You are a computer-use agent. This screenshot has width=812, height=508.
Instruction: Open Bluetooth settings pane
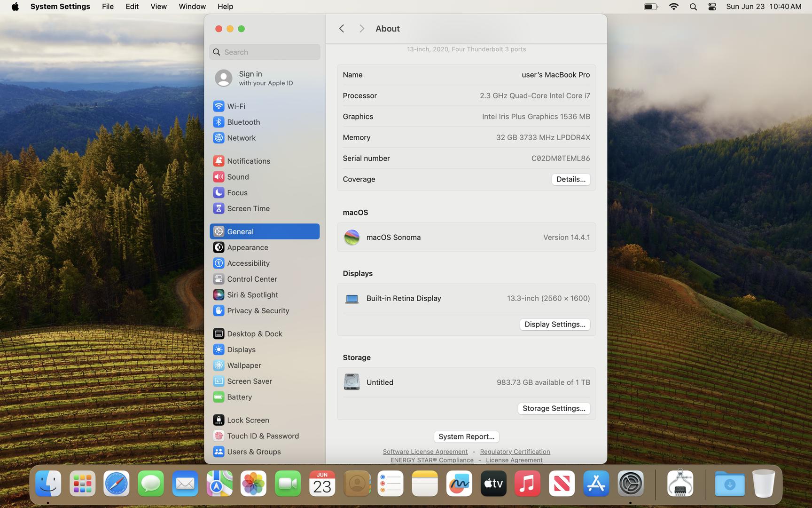click(265, 122)
